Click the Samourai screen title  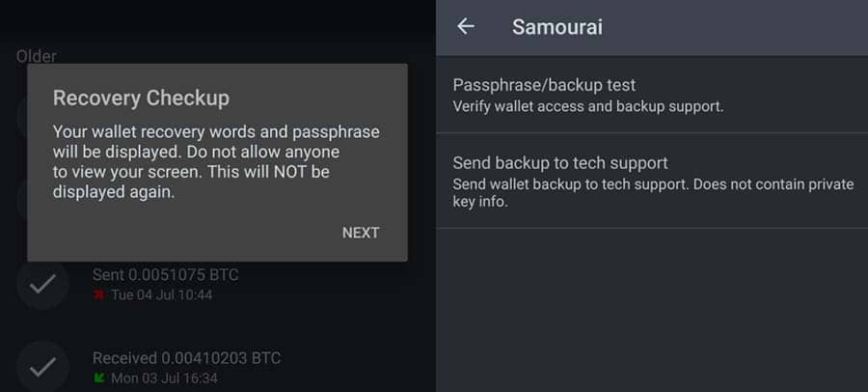[x=556, y=26]
